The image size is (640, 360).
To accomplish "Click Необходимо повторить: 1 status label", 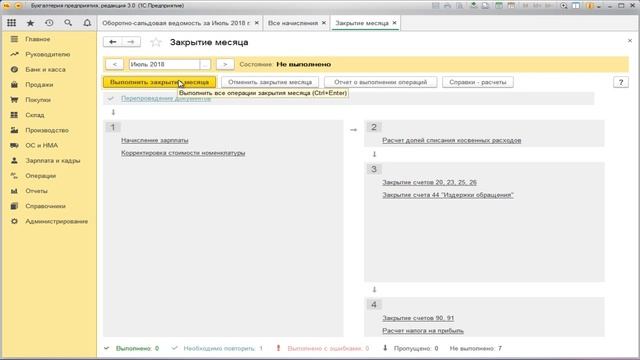I will [x=223, y=348].
